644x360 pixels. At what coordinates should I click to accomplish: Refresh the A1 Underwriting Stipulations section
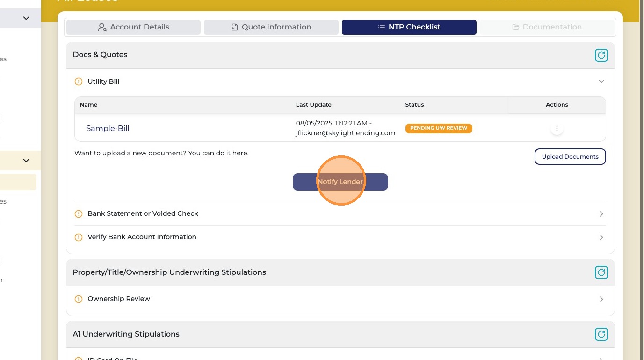click(x=601, y=334)
